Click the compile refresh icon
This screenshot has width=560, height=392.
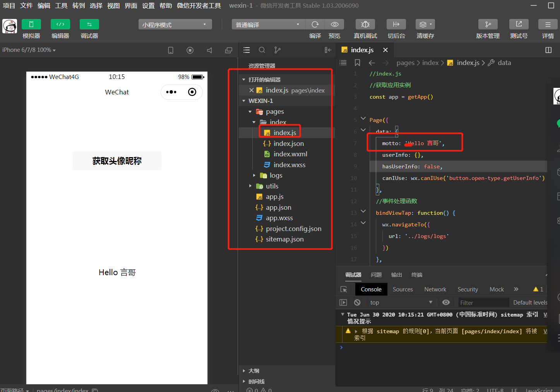315,24
